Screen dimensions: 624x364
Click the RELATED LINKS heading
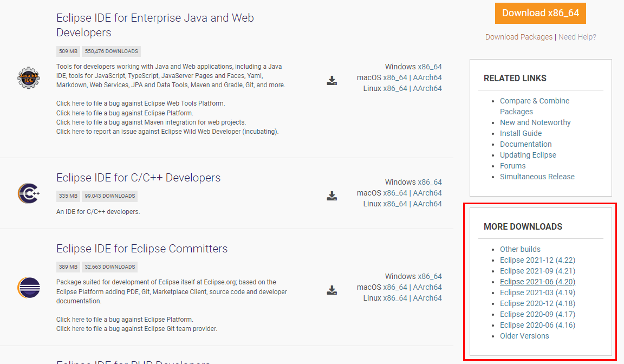[515, 79]
